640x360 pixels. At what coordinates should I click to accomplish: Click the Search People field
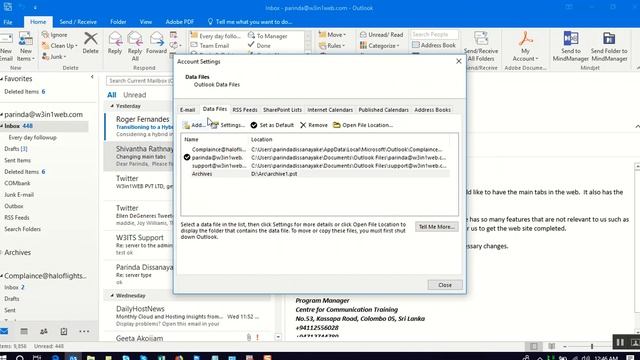[434, 35]
